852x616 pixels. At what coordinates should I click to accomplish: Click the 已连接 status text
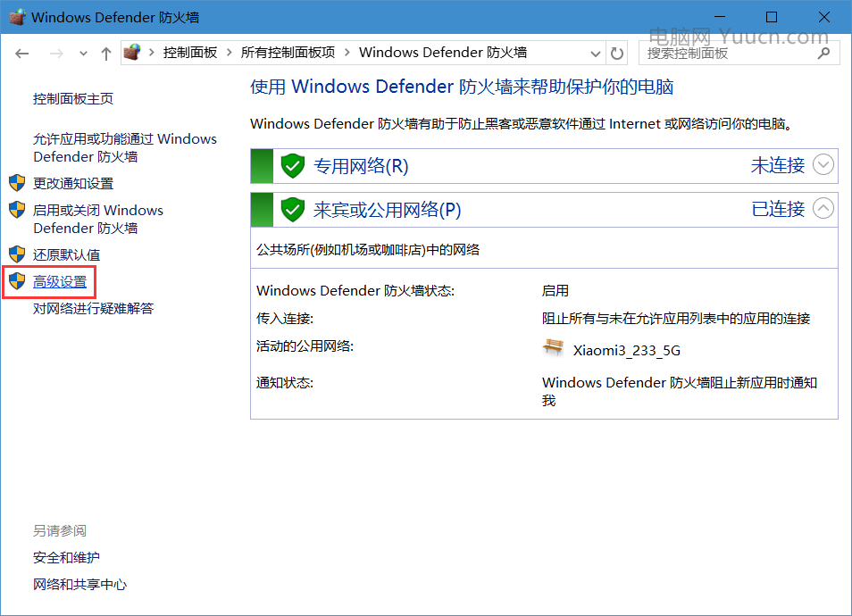(778, 209)
